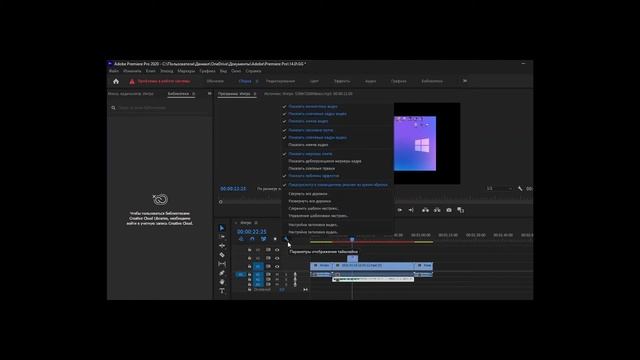Viewport: 640px width, 360px height.
Task: Click the Extract button
Action: click(x=437, y=210)
